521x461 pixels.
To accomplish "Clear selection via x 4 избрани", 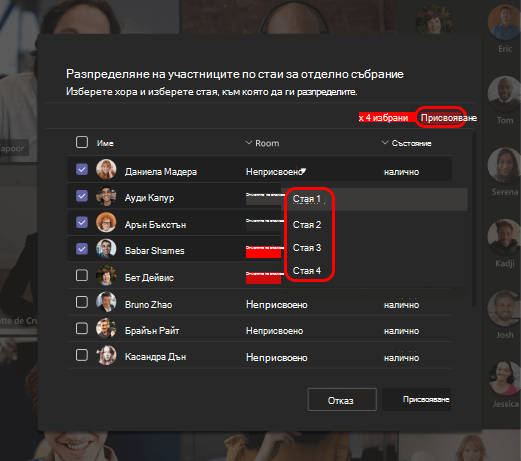I will click(383, 118).
